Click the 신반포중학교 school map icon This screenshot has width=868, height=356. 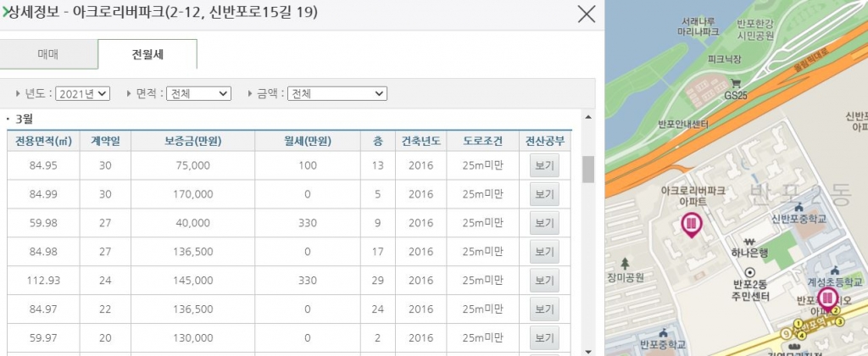pos(798,208)
